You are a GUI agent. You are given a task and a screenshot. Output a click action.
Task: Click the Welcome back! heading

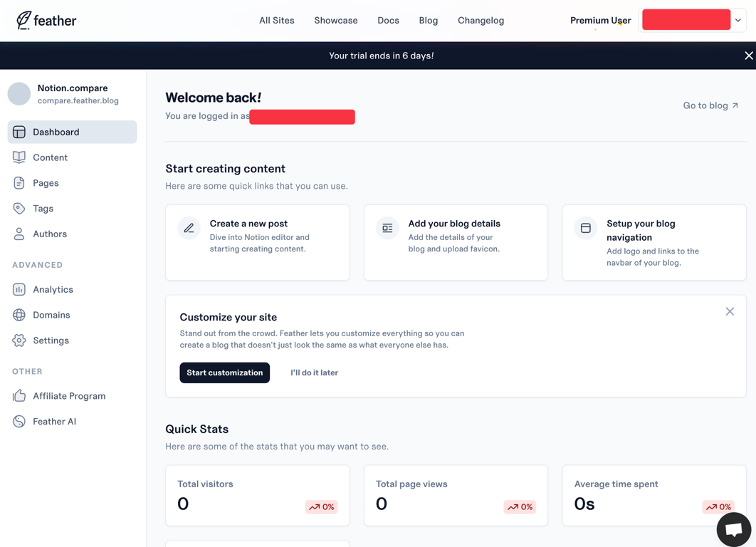pyautogui.click(x=213, y=98)
